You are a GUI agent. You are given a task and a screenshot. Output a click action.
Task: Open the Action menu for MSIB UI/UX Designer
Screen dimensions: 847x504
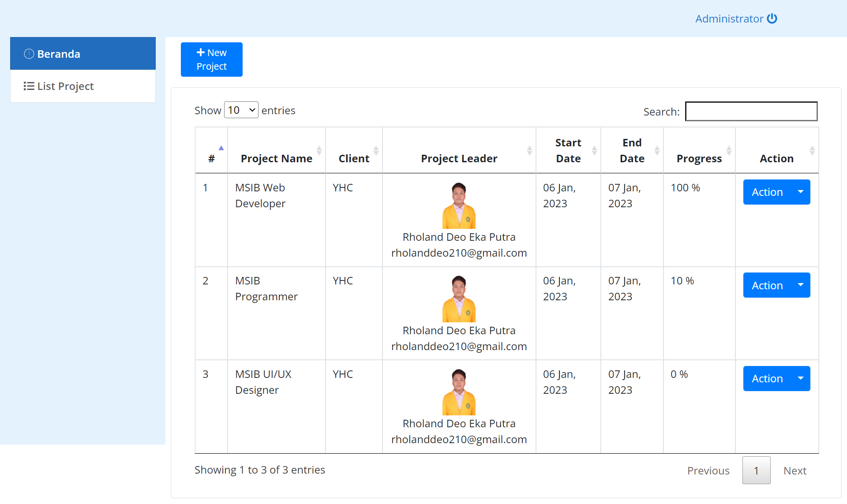776,378
